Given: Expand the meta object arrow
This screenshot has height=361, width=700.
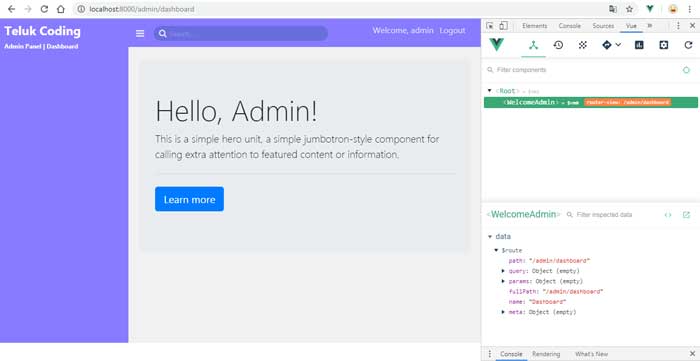Looking at the screenshot, I should pyautogui.click(x=503, y=312).
